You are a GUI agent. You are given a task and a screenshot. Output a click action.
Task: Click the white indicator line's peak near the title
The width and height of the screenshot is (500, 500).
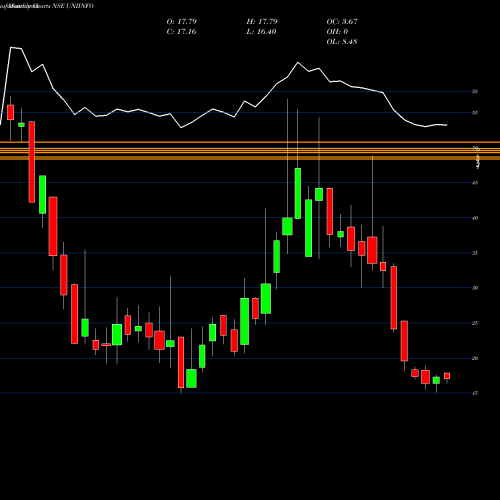11,48
